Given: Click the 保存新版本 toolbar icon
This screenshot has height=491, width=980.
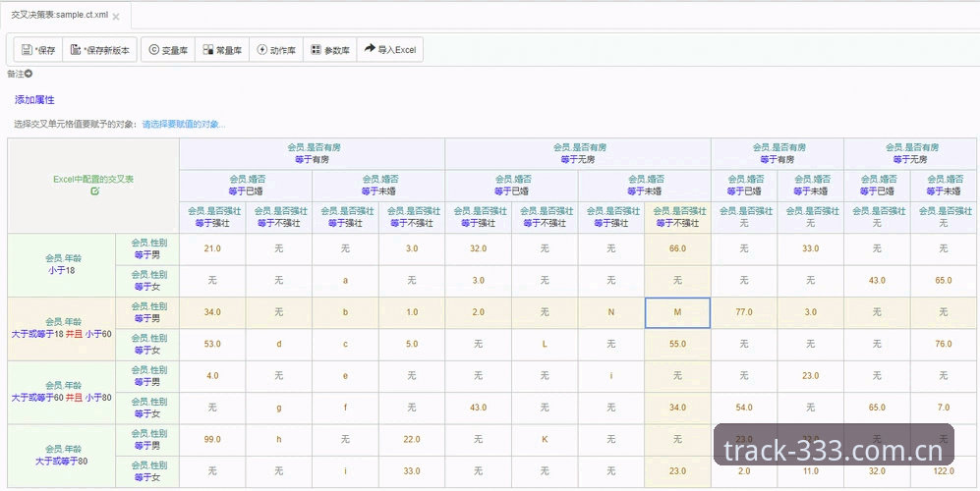Looking at the screenshot, I should (76, 50).
